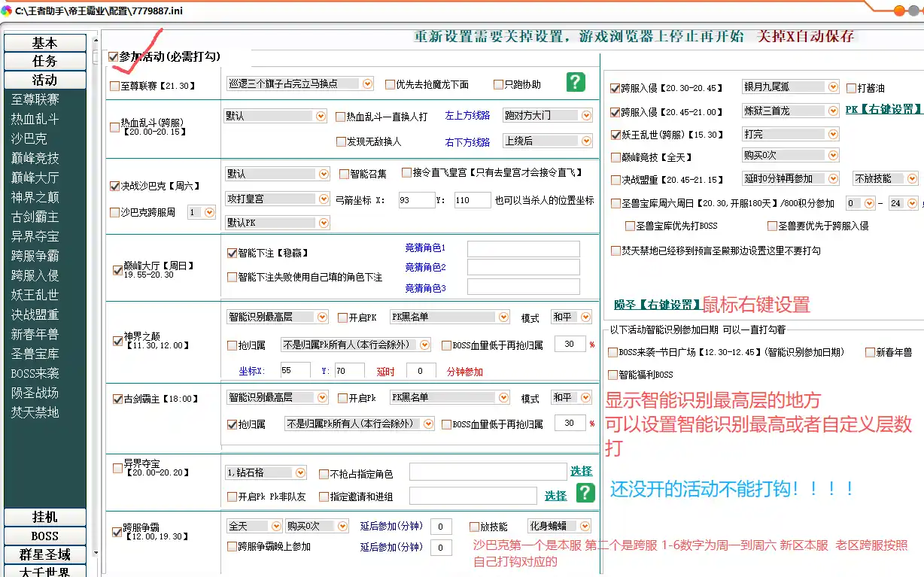Select 至尊联赛 in the sidebar list
924x577 pixels.
click(x=35, y=99)
